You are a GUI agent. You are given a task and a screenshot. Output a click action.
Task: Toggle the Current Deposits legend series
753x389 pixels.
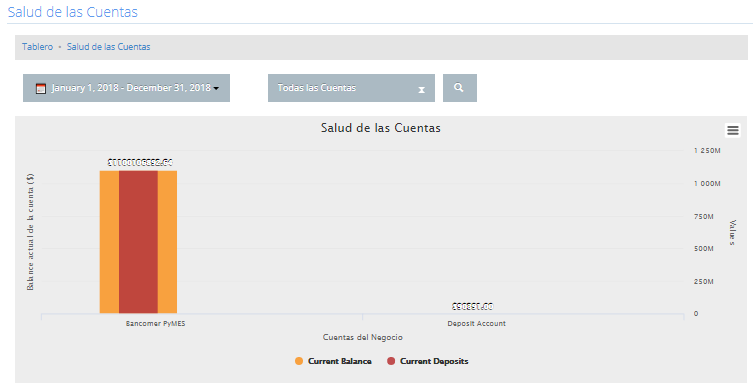[427, 361]
